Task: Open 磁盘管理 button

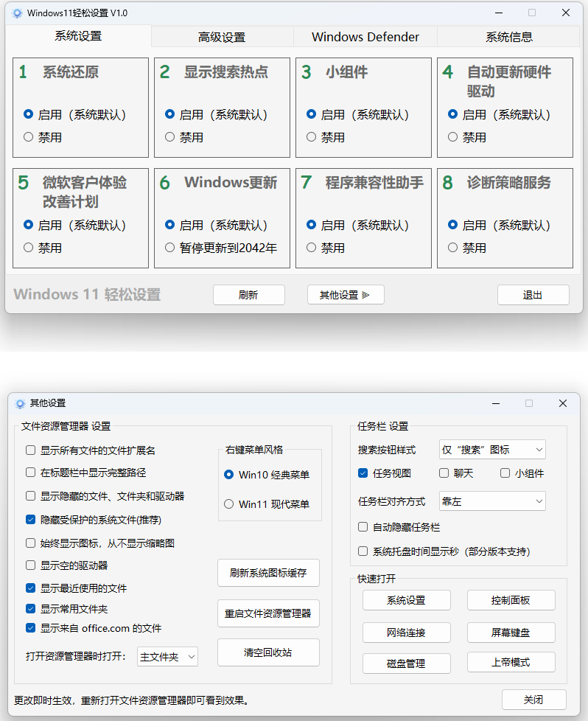Action: pos(407,663)
